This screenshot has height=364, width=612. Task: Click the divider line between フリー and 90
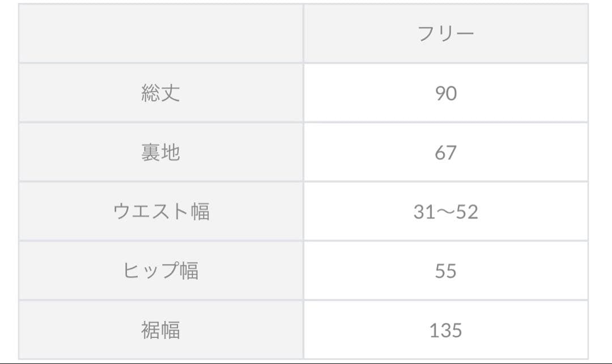coord(446,63)
